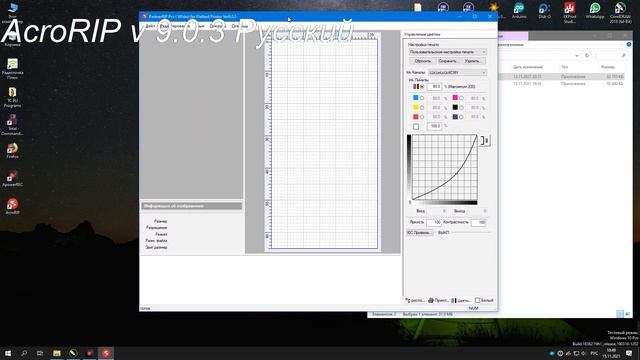Open the print settings preset dropdown
The image size is (640, 360).
point(448,52)
